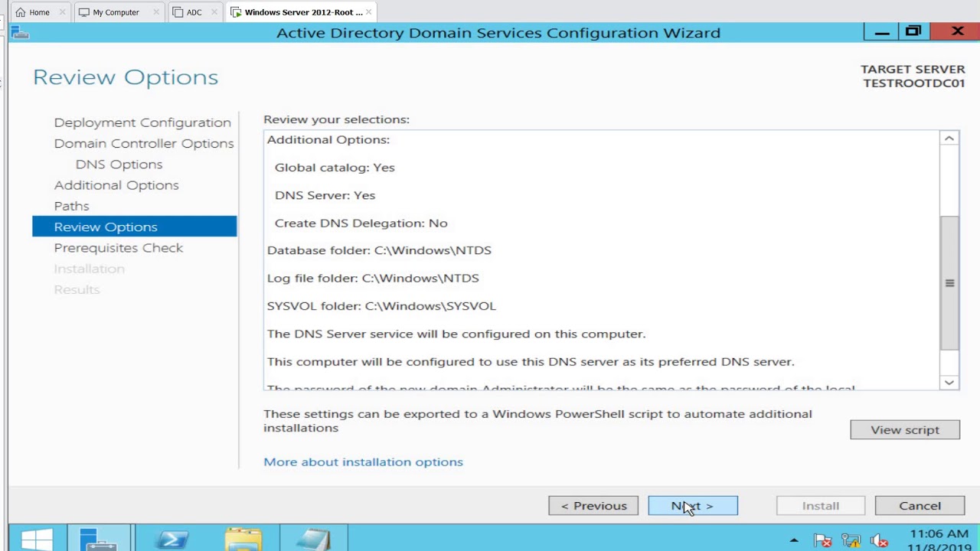Close the Home tab

tap(62, 12)
